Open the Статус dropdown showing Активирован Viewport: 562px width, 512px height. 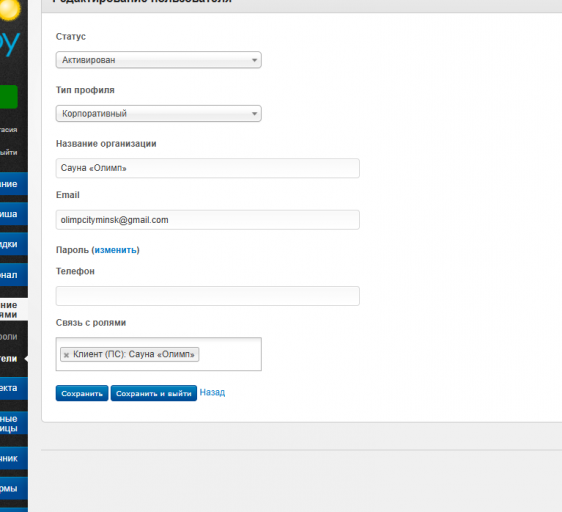158,60
